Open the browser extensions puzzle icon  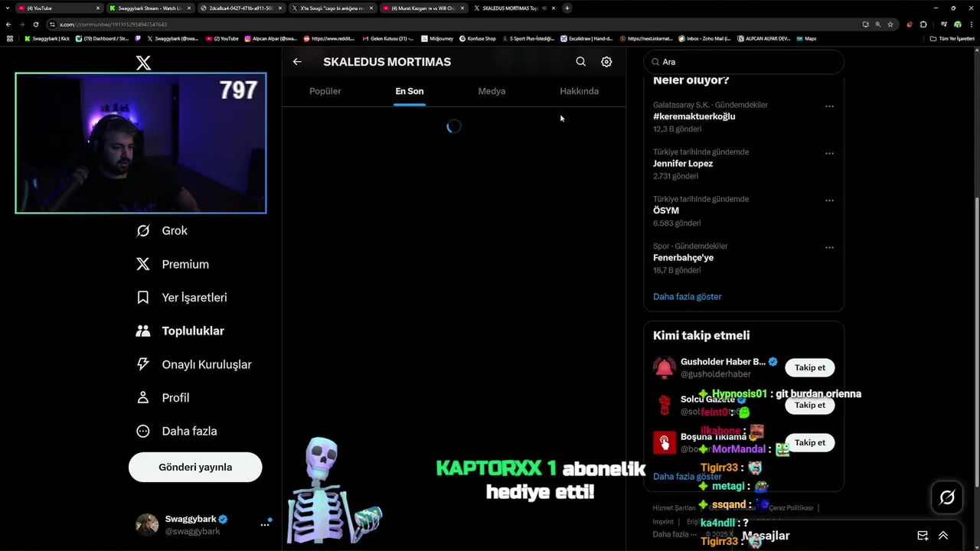click(923, 24)
